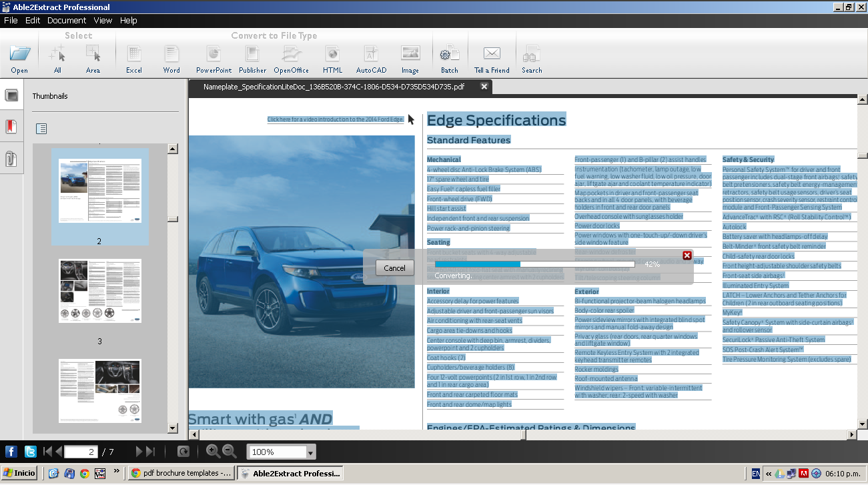Select the bottom partially labeled page thumbnail
This screenshot has width=868, height=485.
(100, 391)
